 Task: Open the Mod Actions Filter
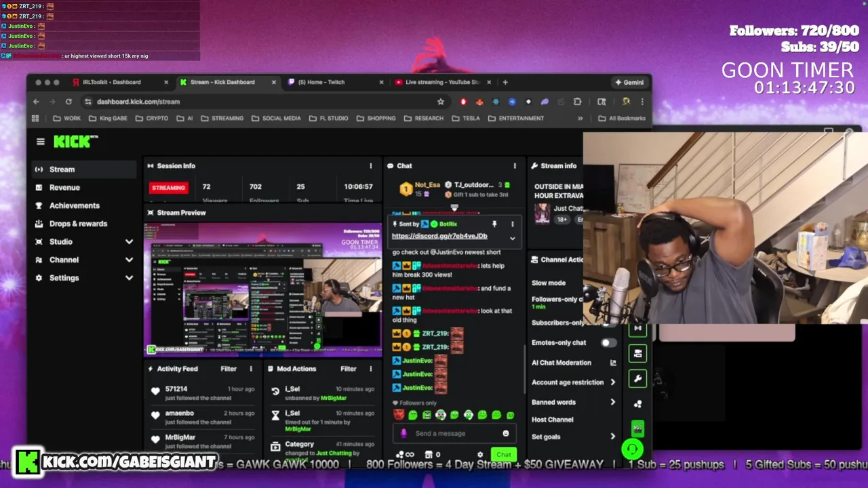tap(349, 369)
